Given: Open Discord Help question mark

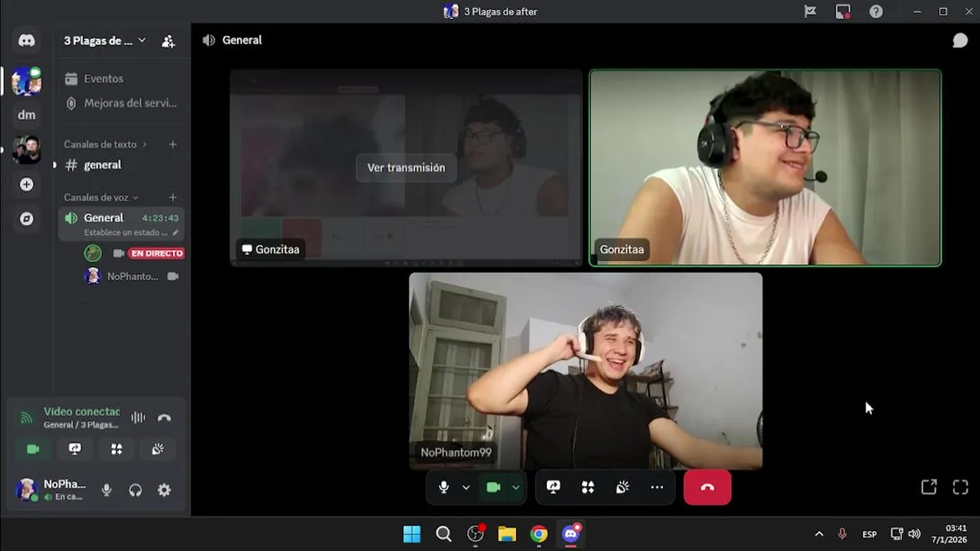Looking at the screenshot, I should point(876,11).
